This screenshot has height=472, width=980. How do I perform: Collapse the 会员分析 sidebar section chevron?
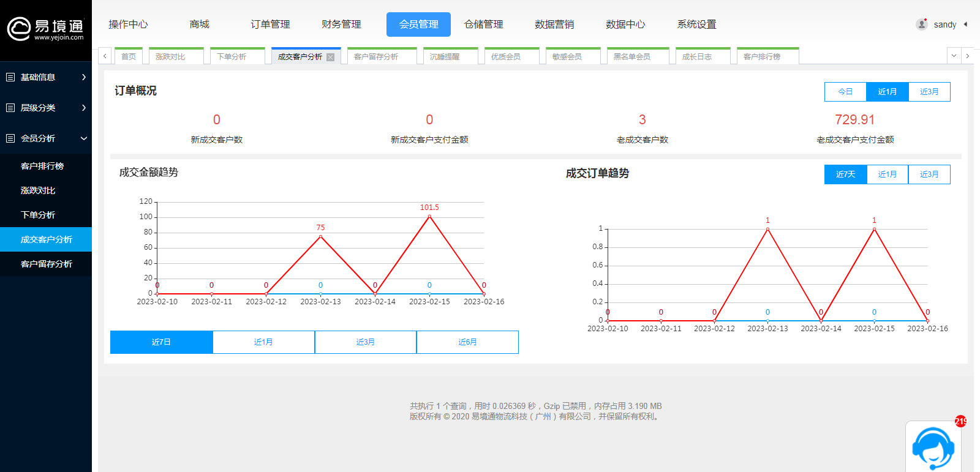[84, 138]
